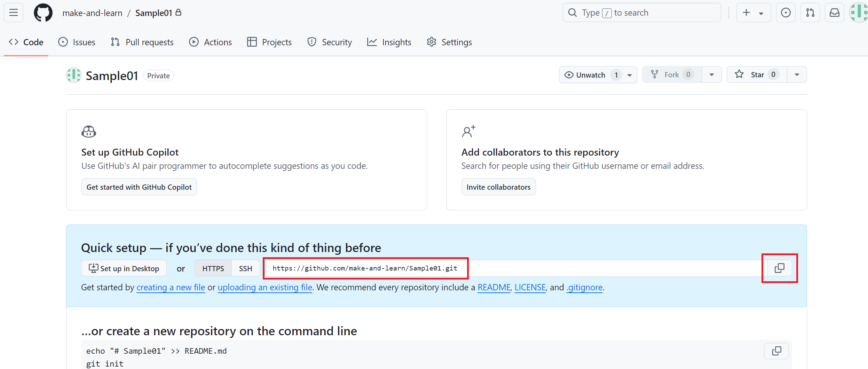Click the Quick setup heading text
Image resolution: width=868 pixels, height=369 pixels.
[231, 248]
